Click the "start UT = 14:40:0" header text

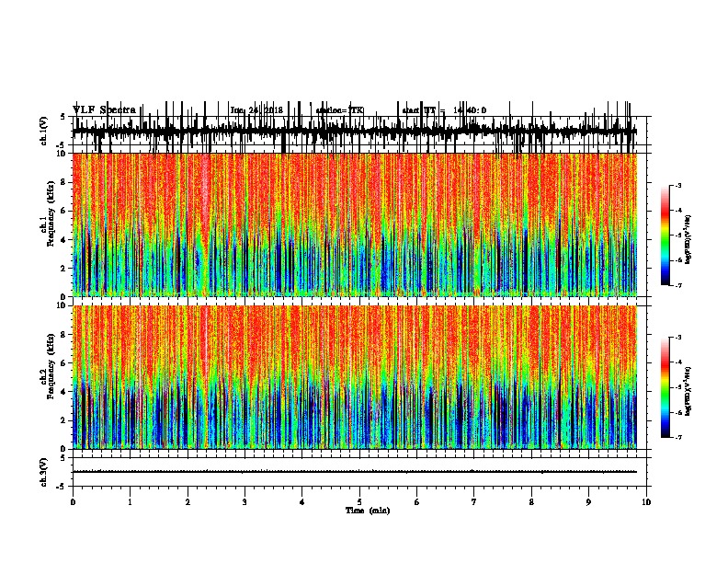click(x=444, y=110)
